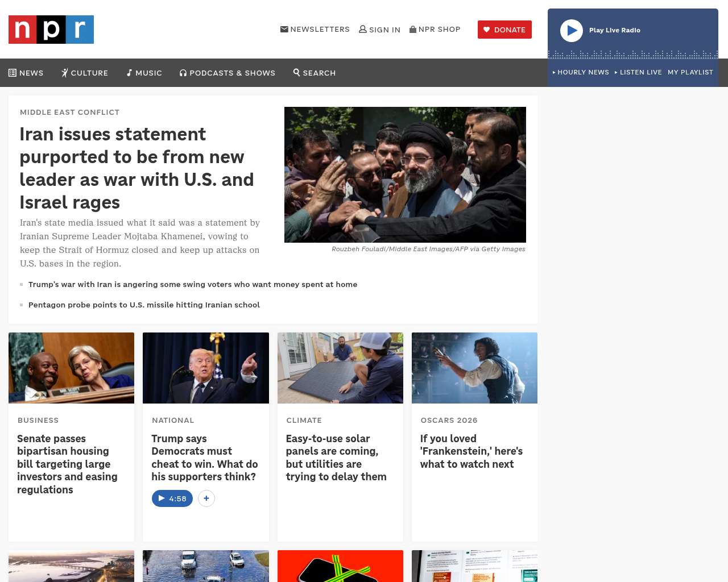Open the National category link
728x582 pixels.
173,420
